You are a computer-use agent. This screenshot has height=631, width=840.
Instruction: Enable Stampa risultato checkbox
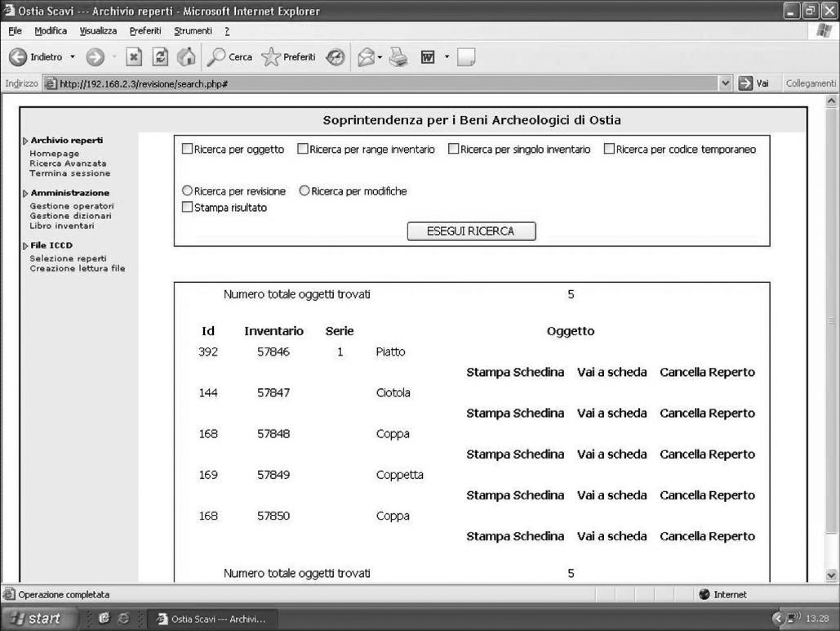187,207
